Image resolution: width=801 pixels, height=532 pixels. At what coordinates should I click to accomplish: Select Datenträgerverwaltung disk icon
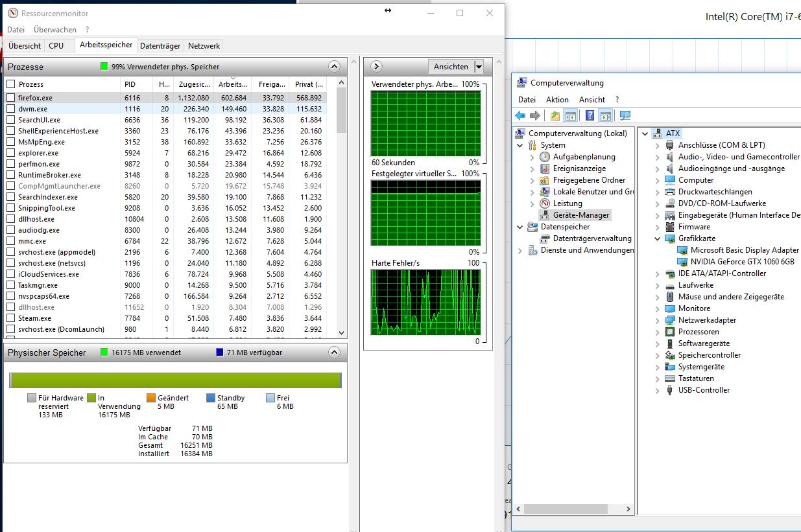click(545, 238)
